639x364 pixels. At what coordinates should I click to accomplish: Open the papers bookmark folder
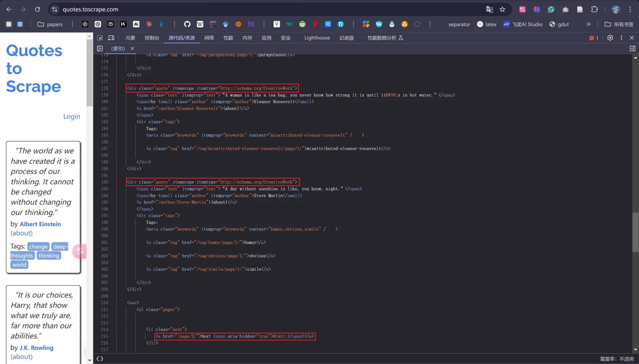click(x=50, y=24)
